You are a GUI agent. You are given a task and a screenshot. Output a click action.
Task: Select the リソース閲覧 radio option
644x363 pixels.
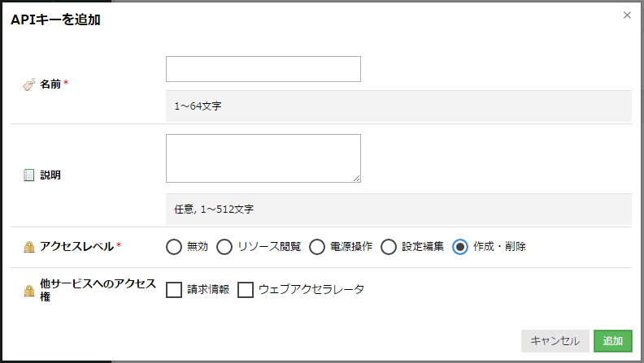click(x=224, y=247)
